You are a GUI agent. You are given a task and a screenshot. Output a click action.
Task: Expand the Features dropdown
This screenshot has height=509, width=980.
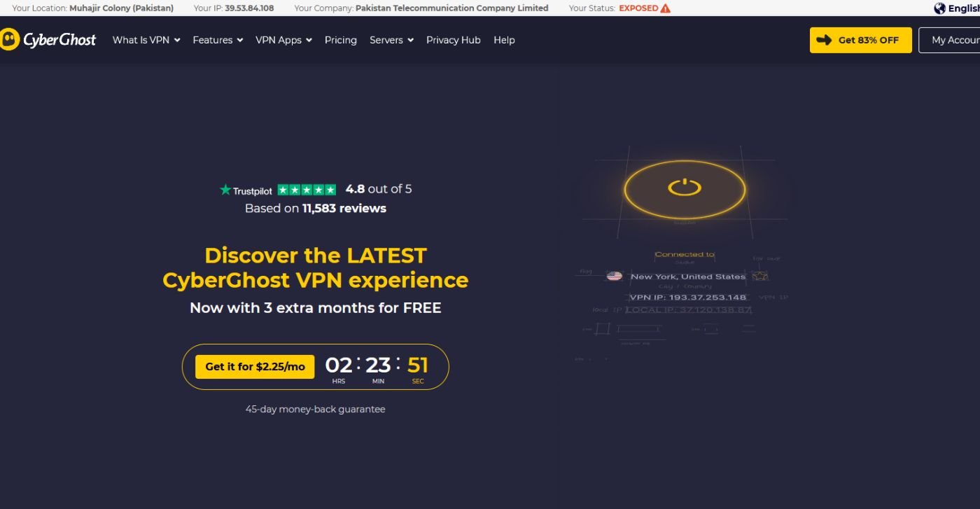pyautogui.click(x=218, y=40)
